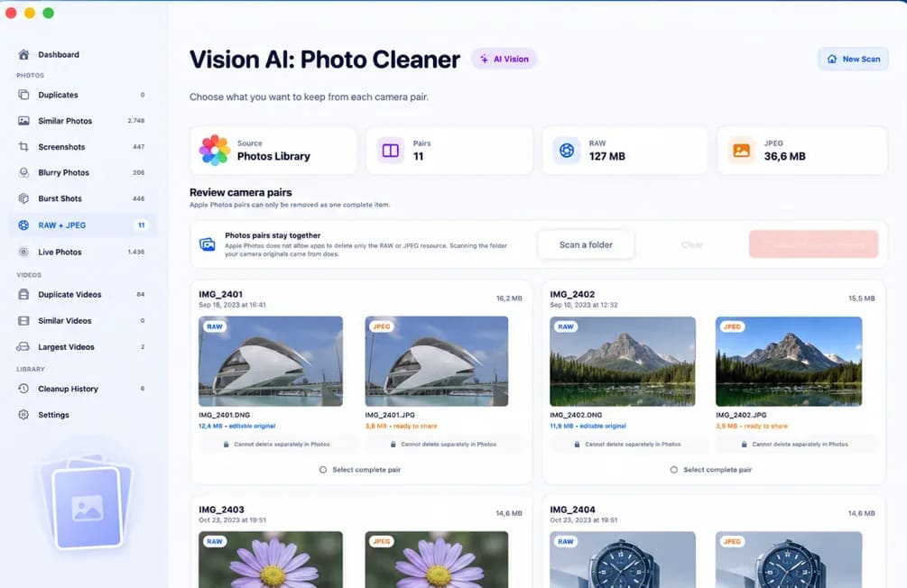Screen dimensions: 907x588
Task: Select complete pair for IMG_2402
Action: click(711, 470)
